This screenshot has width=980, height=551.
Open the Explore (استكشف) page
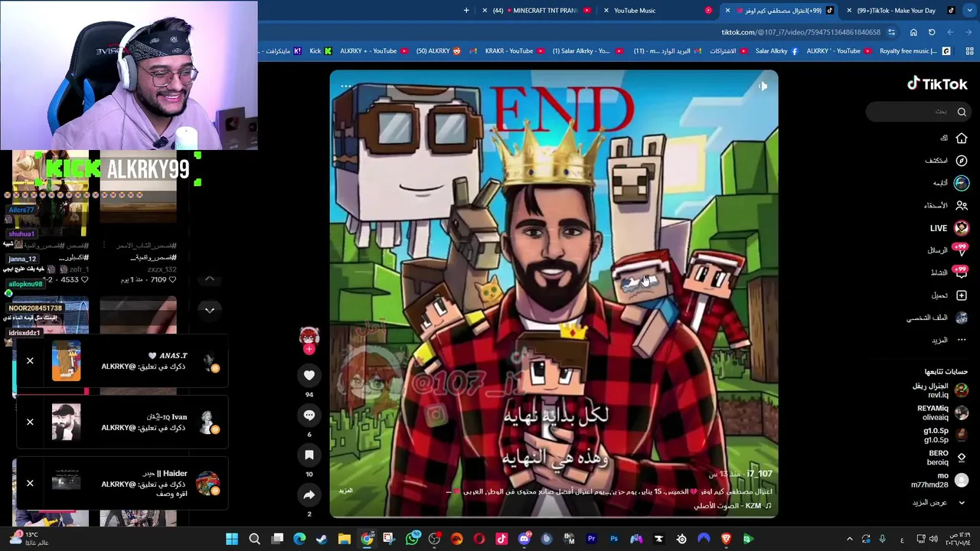(946, 161)
